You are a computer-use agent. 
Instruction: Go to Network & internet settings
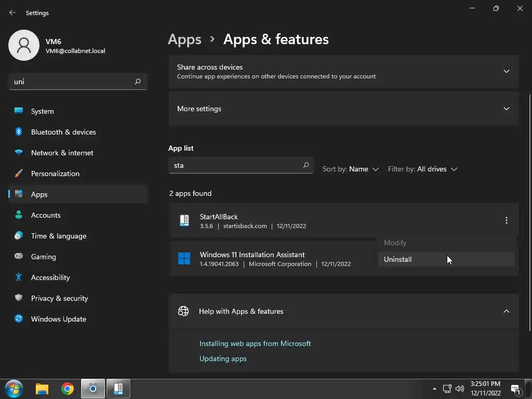click(62, 153)
